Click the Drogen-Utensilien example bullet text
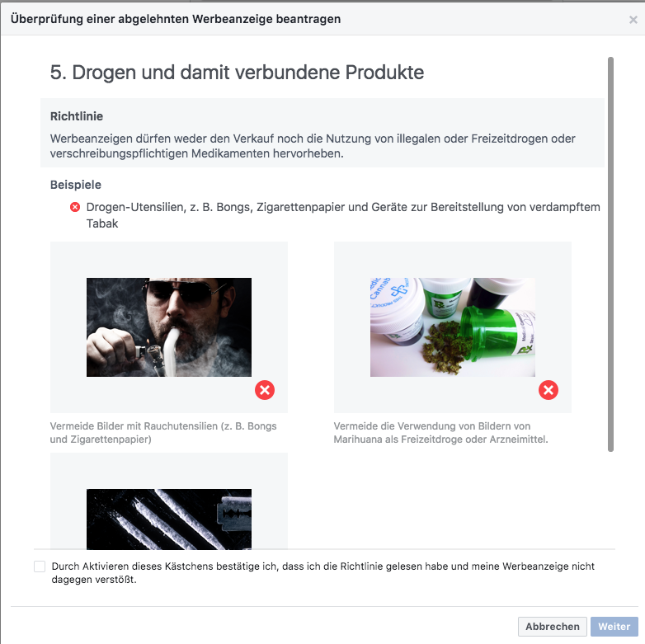645x644 pixels. click(343, 215)
